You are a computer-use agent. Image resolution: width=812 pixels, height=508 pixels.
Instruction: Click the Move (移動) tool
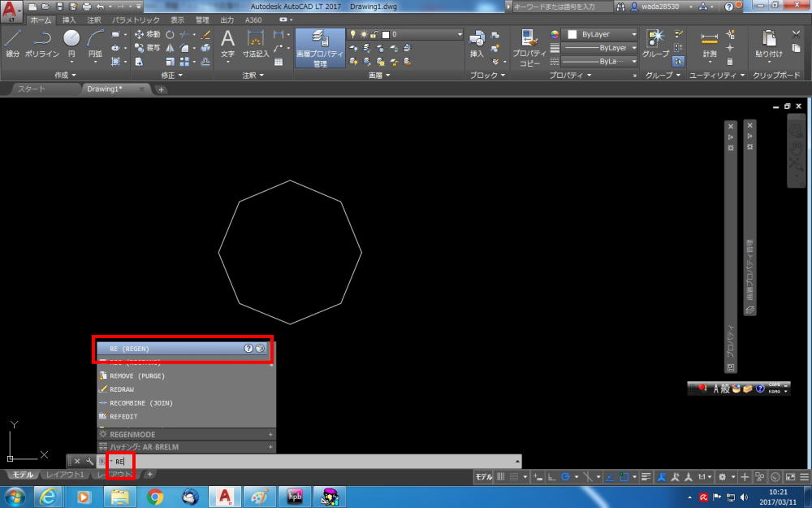(148, 34)
